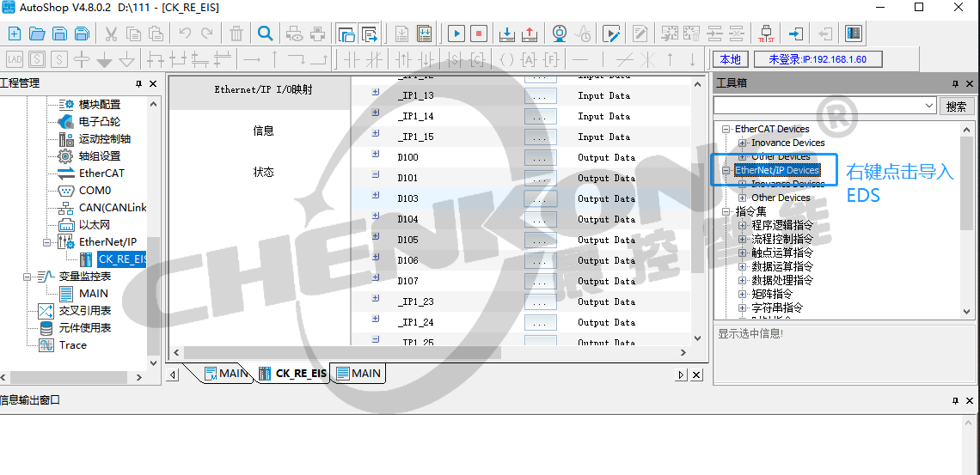Collapse the EtherNet/IP node in project tree
The height and width of the screenshot is (475, 980).
point(47,242)
